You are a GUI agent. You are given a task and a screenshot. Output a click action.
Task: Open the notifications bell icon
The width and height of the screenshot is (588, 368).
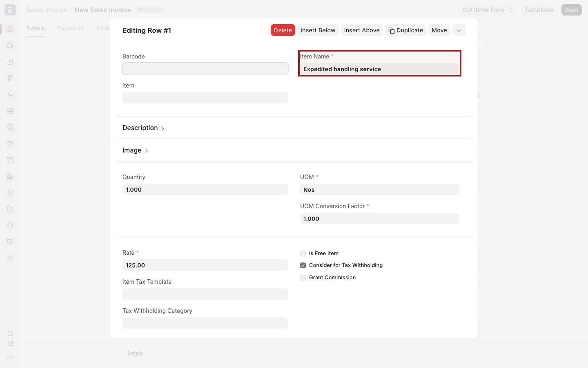(10, 344)
